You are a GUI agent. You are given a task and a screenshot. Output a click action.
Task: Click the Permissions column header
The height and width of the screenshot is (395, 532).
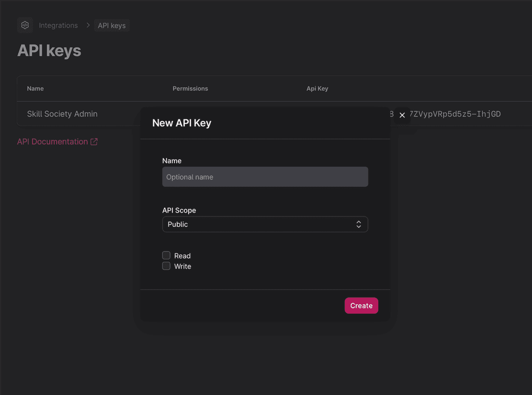190,89
